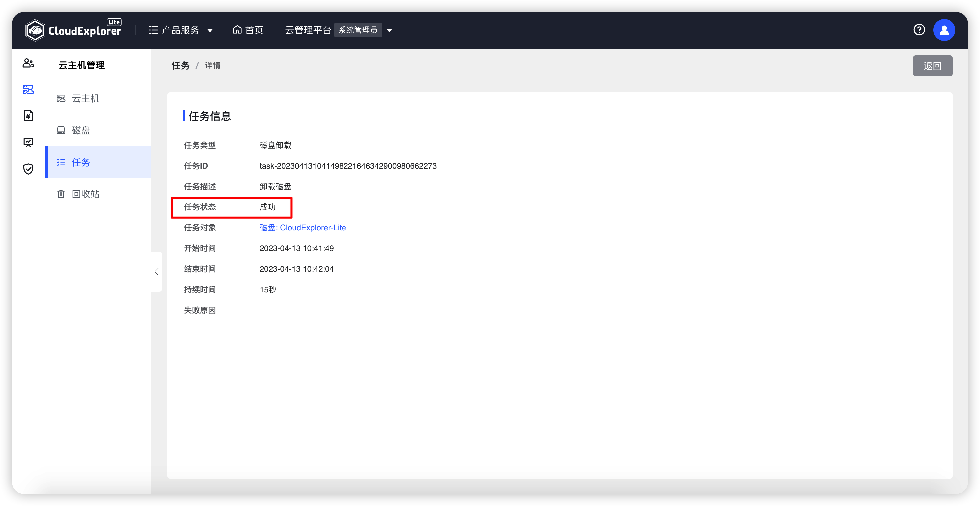Screen dimensions: 980x506
Task: Click the 磁盘卸载 task type value
Action: (275, 145)
